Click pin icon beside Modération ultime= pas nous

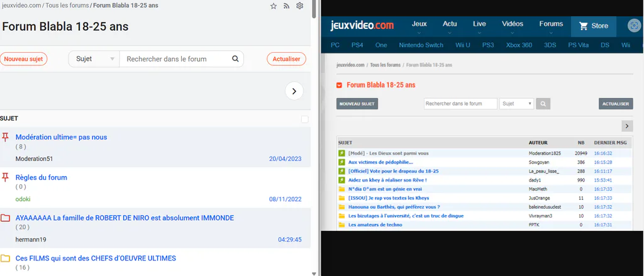point(5,137)
